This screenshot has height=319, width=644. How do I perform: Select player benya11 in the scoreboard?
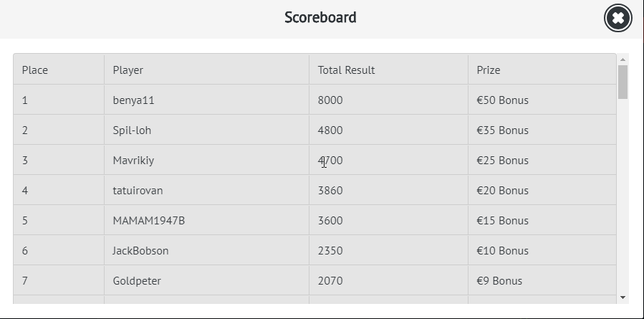pyautogui.click(x=134, y=100)
